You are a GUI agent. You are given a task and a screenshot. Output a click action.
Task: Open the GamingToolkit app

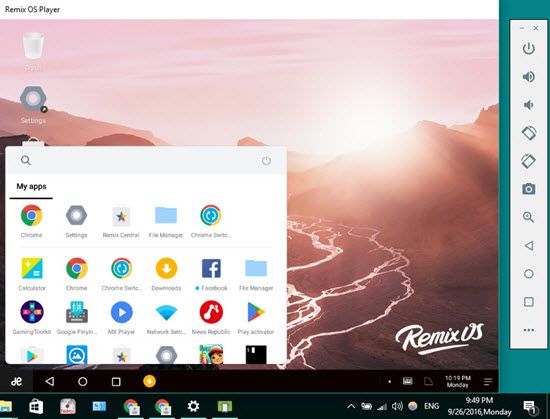32,317
